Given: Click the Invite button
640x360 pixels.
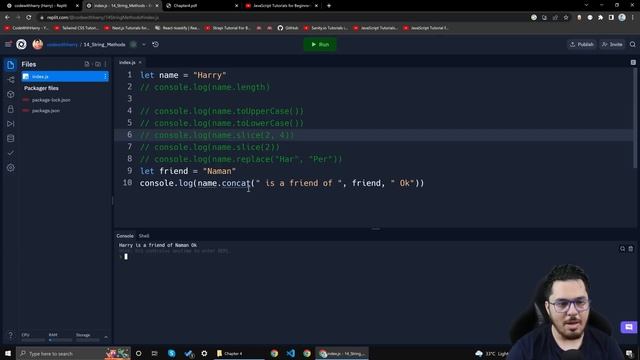Looking at the screenshot, I should 612,44.
